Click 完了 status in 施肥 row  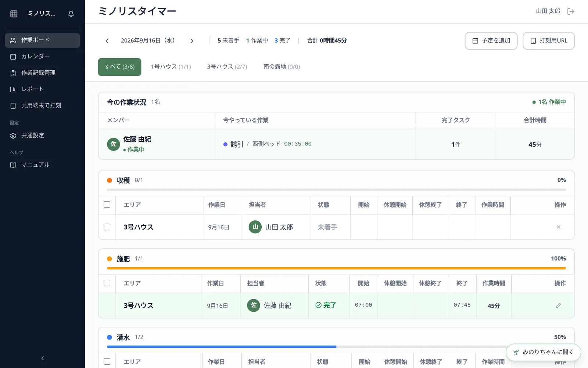(326, 305)
